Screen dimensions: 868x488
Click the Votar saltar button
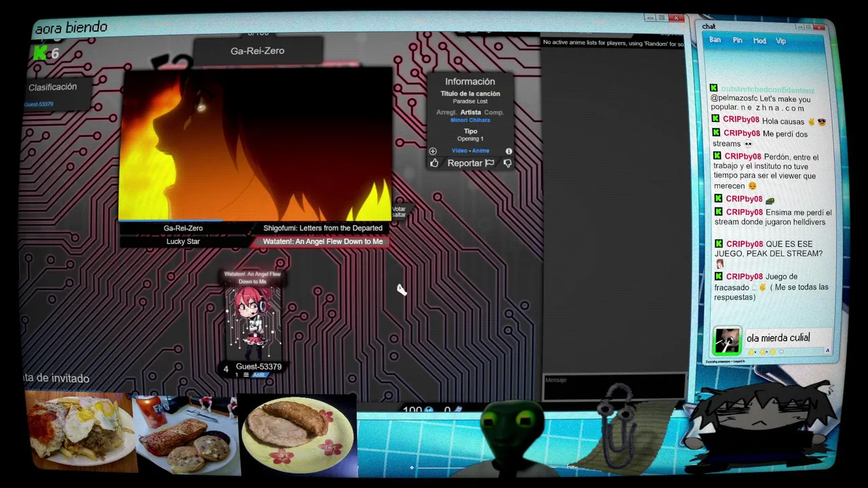click(x=399, y=212)
